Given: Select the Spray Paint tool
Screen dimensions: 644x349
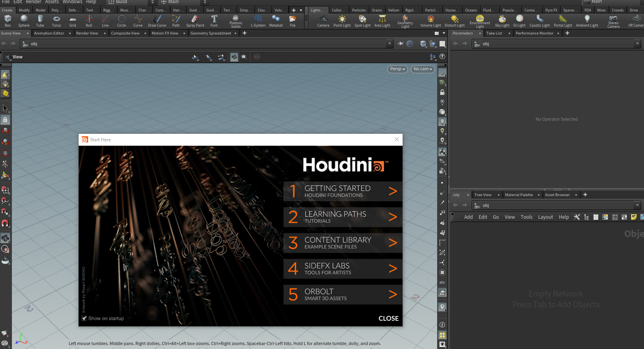Looking at the screenshot, I should (195, 21).
